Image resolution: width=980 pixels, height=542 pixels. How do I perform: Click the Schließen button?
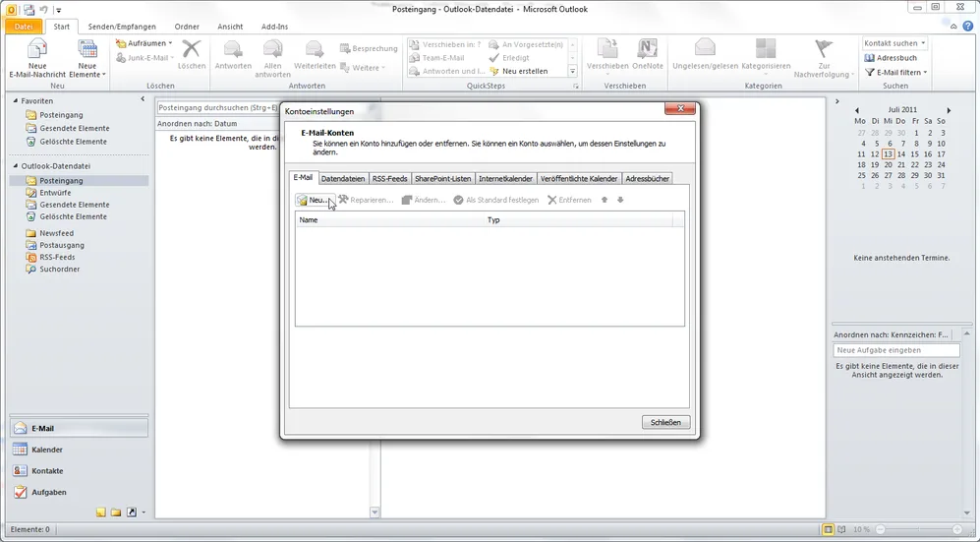click(665, 423)
